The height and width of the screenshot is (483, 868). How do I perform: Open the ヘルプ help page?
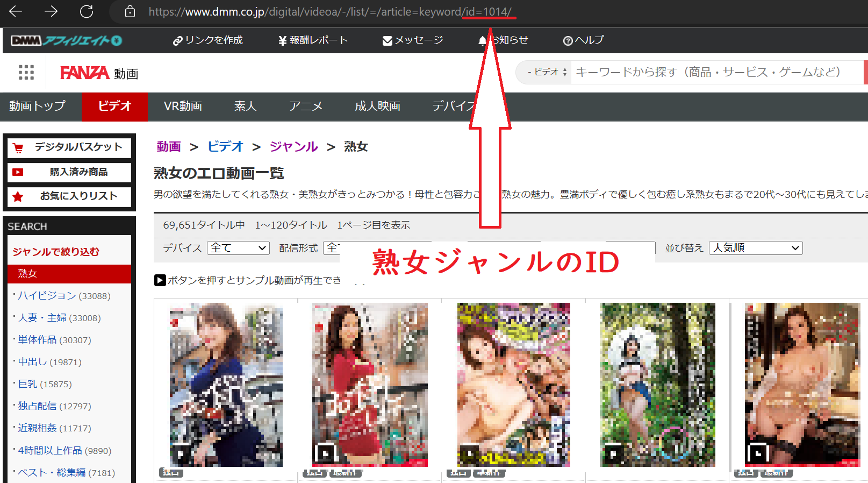click(x=584, y=40)
